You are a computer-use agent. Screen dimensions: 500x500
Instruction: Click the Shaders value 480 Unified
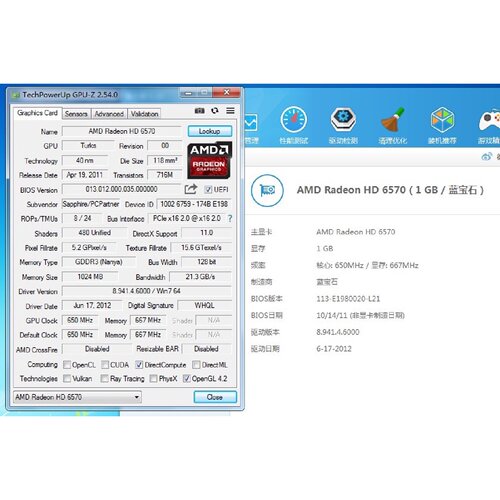click(95, 233)
